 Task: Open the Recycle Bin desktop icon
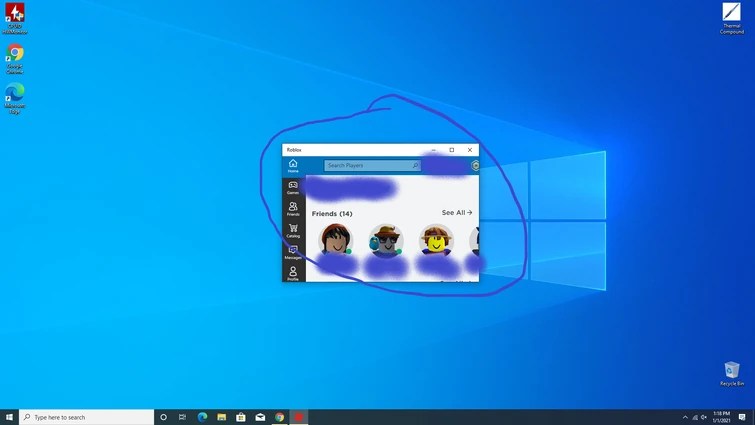731,374
